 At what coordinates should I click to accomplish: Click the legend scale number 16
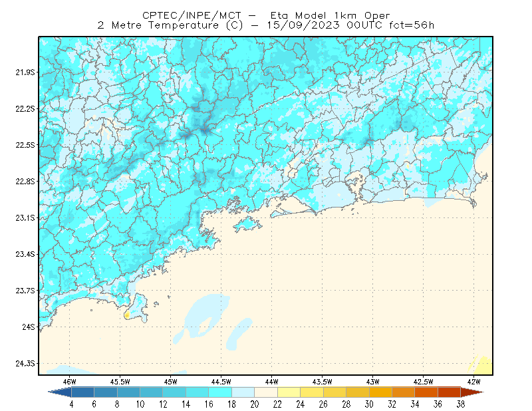coord(209,404)
